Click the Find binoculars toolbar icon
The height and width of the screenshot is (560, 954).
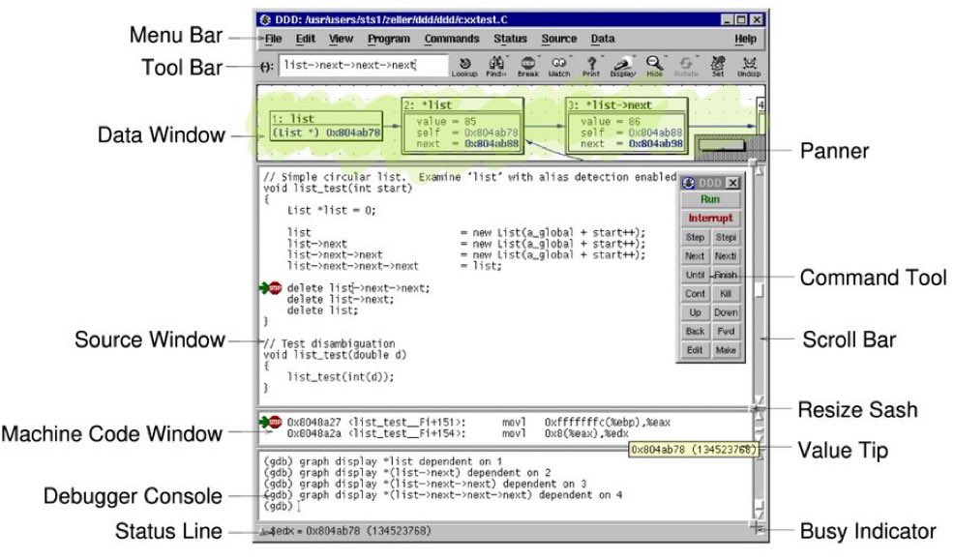click(495, 66)
